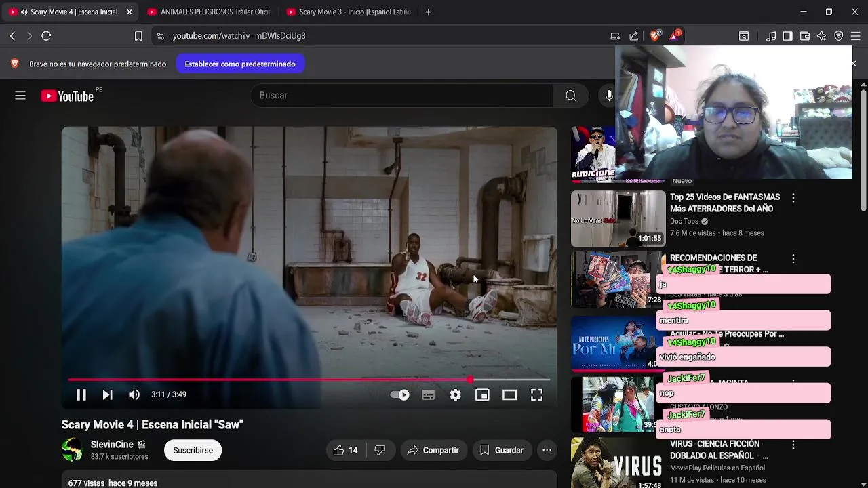The image size is (868, 488).
Task: Click the YouTube Buscar search field
Action: [401, 96]
